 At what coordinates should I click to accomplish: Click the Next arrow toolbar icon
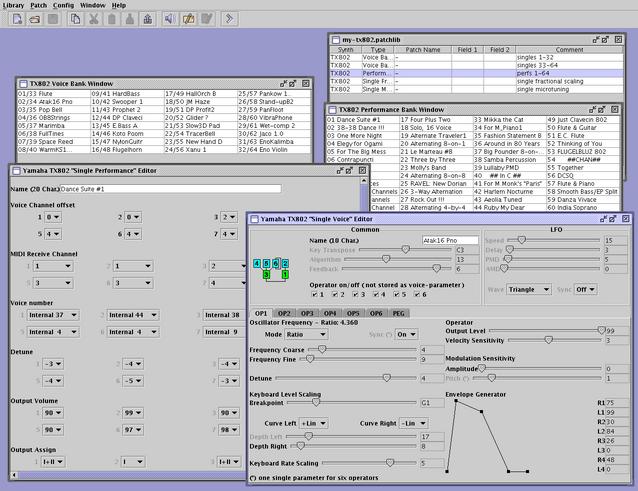click(x=229, y=19)
